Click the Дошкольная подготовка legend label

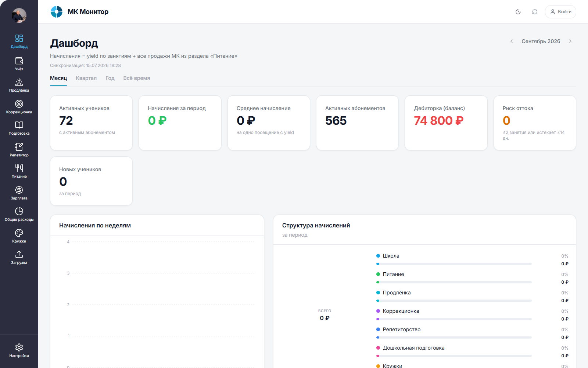click(414, 348)
